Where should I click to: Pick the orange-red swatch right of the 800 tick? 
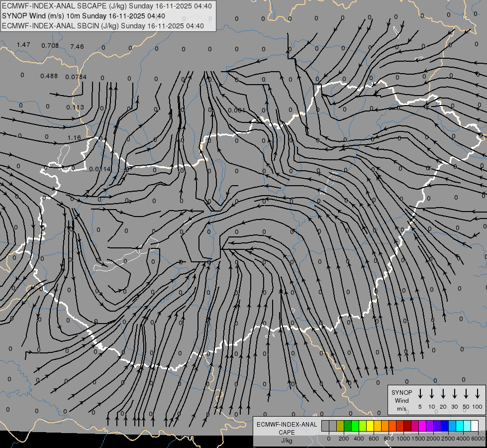coord(392,426)
